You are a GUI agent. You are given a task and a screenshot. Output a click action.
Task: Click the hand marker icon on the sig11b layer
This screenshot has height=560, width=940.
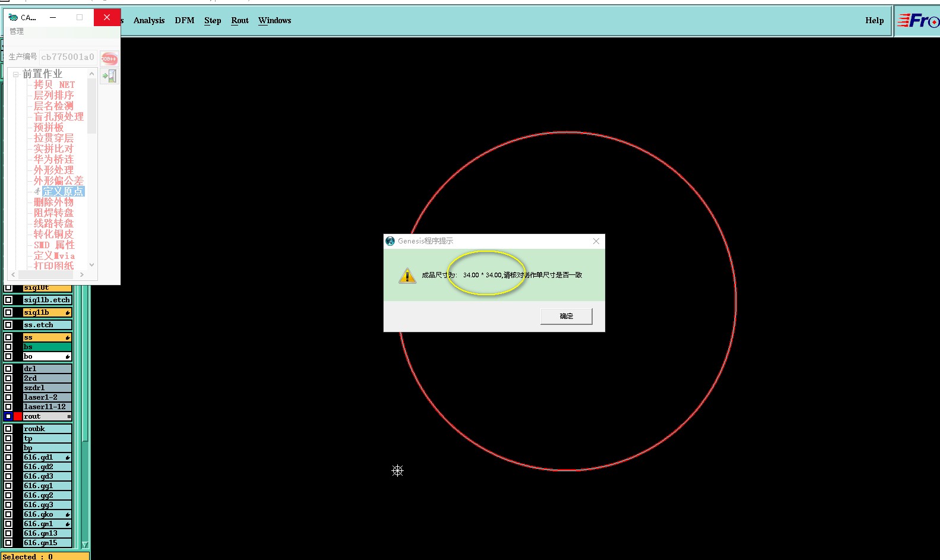pyautogui.click(x=68, y=313)
